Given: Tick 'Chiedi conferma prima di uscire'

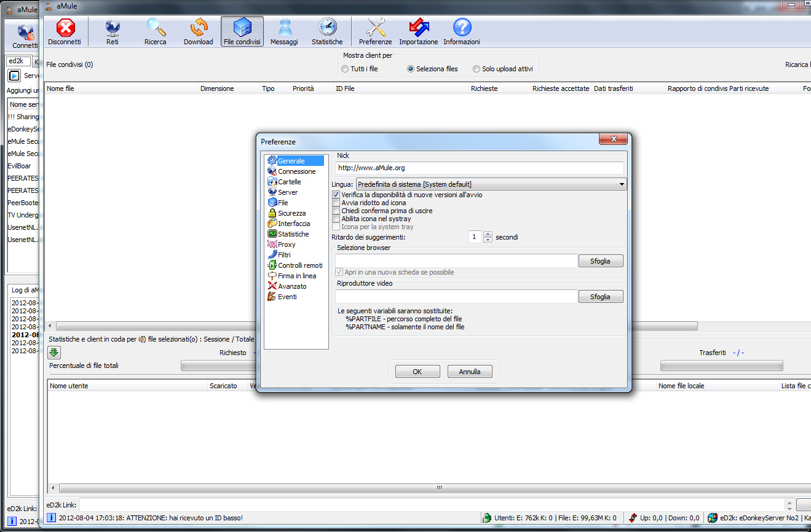Looking at the screenshot, I should (336, 211).
